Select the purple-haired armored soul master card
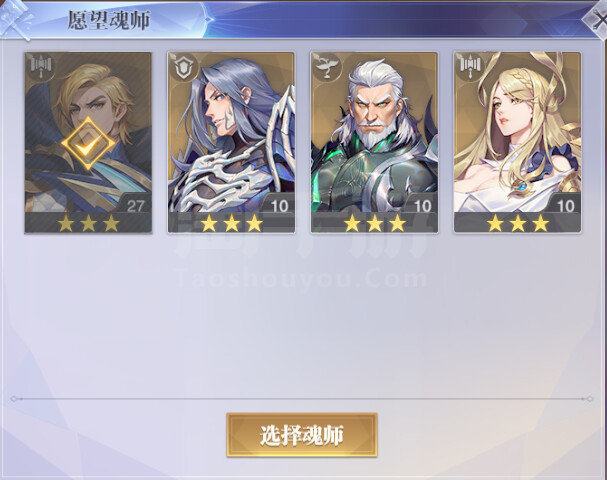The width and height of the screenshot is (607, 480). point(231,142)
